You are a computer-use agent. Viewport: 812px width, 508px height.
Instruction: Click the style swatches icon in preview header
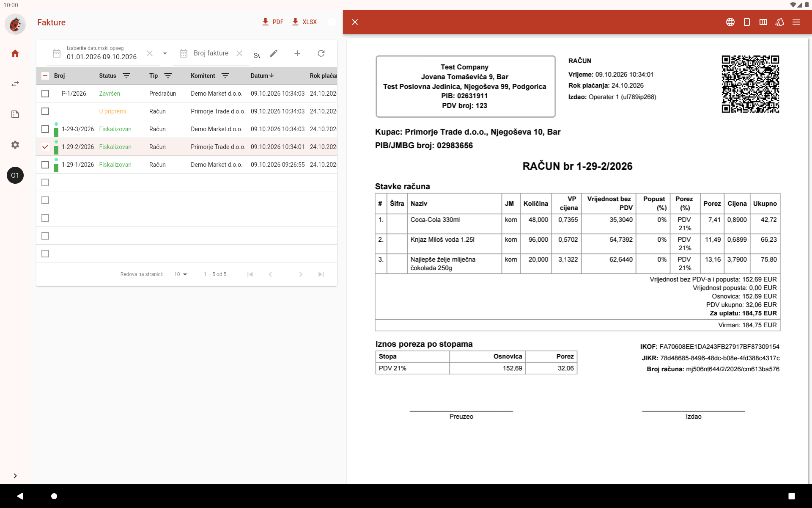[780, 22]
